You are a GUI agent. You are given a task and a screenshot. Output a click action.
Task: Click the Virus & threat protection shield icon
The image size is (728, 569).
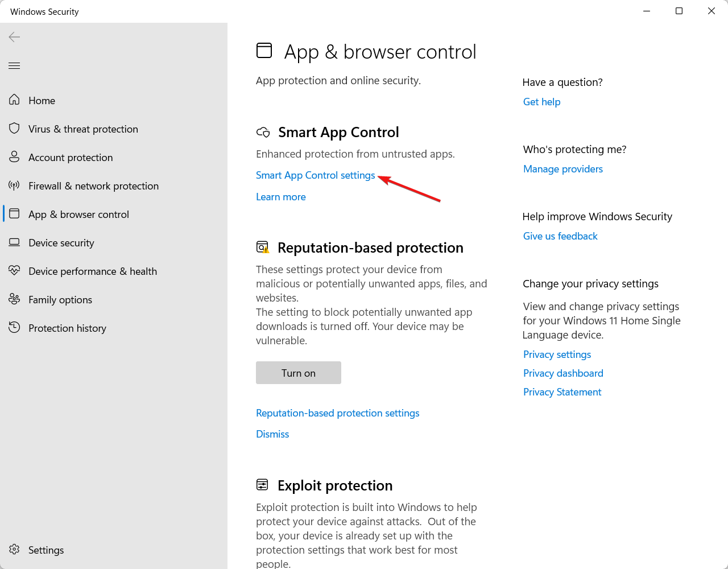pyautogui.click(x=14, y=129)
